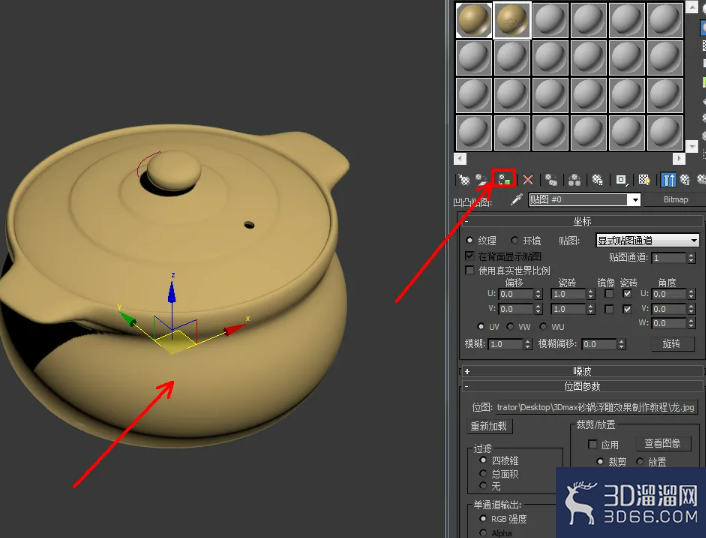Click the 模糊 blur value field
Image resolution: width=706 pixels, height=538 pixels.
tap(506, 344)
